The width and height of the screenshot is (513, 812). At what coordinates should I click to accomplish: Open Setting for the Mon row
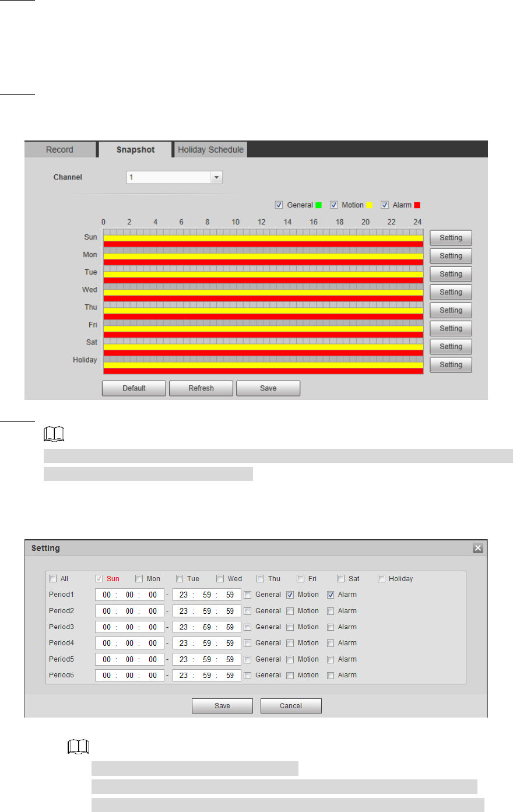451,256
